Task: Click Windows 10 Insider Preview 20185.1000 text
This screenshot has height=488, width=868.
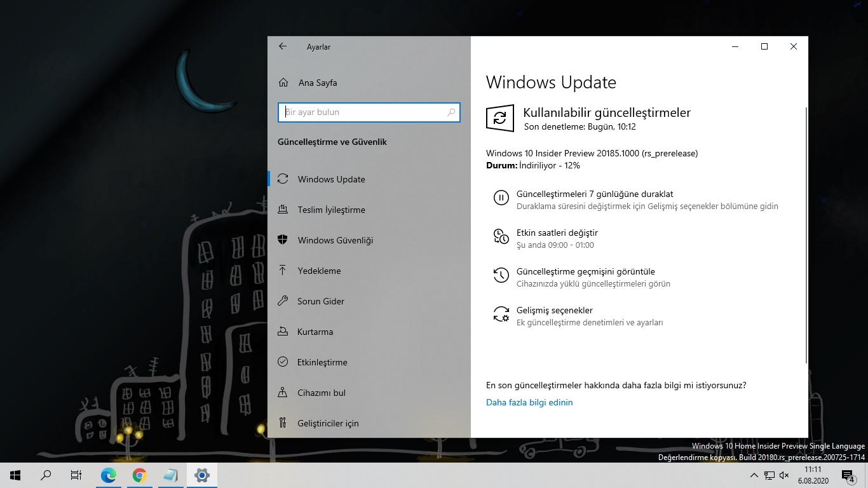Action: (x=592, y=153)
